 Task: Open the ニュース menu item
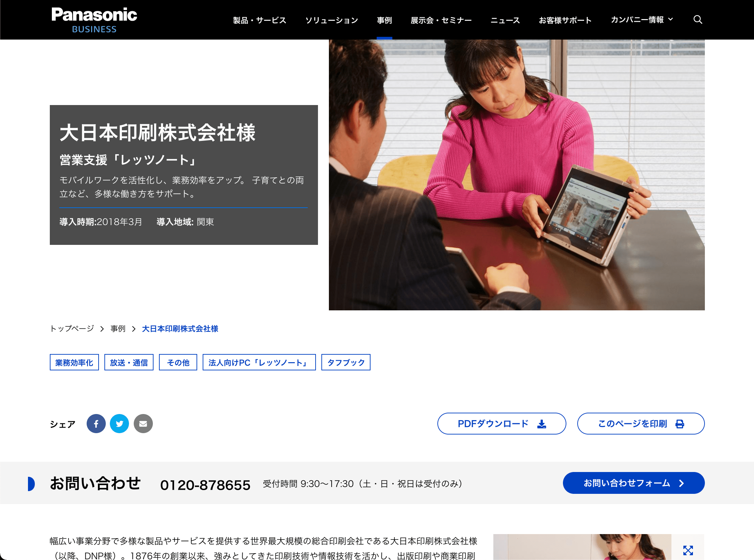pyautogui.click(x=505, y=20)
